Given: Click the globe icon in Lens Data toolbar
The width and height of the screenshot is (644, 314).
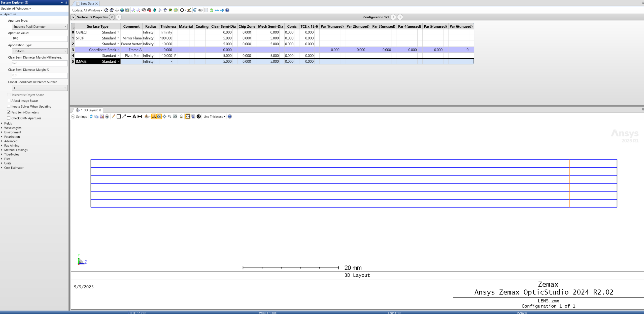Looking at the screenshot, I should pyautogui.click(x=122, y=10).
